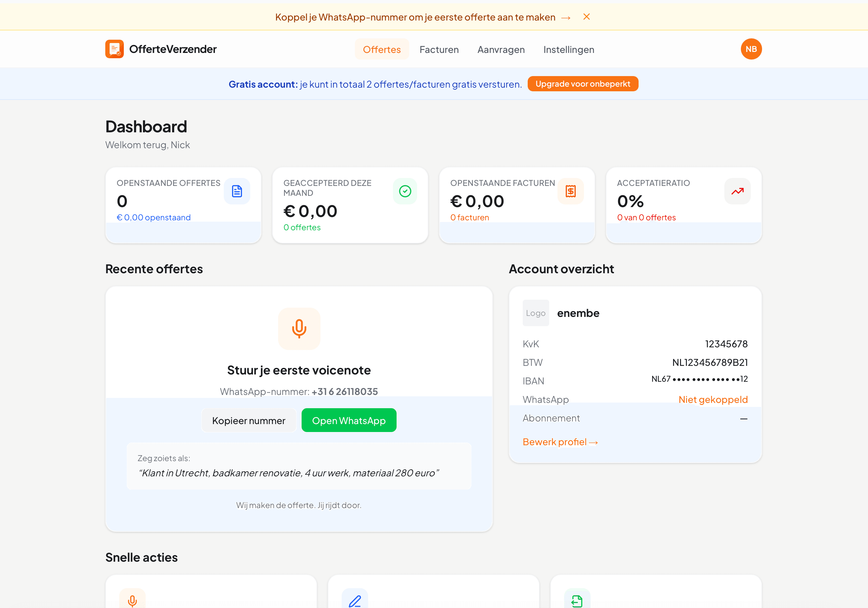Click the Welkom terug, Nick text
This screenshot has width=868, height=608.
click(147, 145)
